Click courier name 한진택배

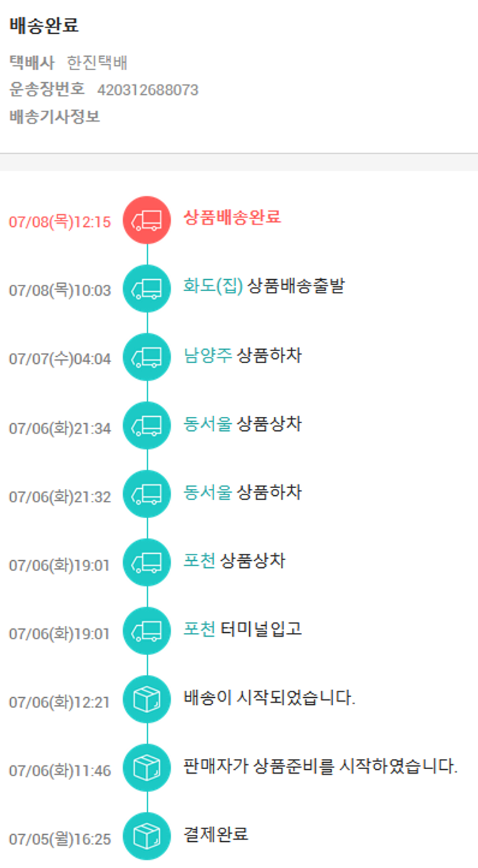[x=98, y=62]
